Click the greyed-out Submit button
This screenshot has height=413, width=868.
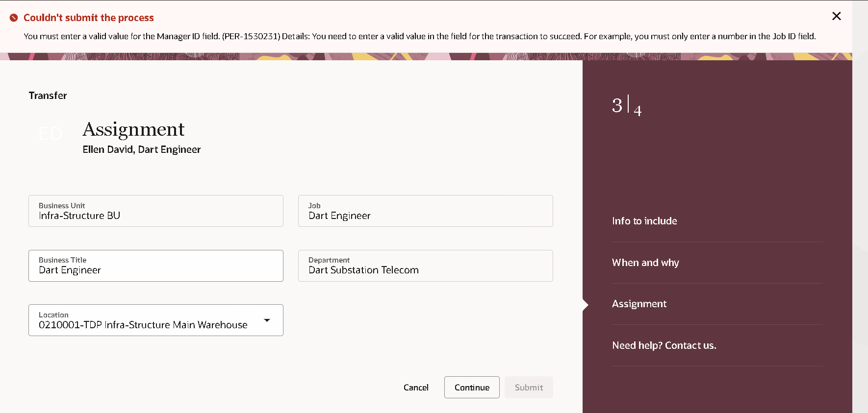pos(529,388)
